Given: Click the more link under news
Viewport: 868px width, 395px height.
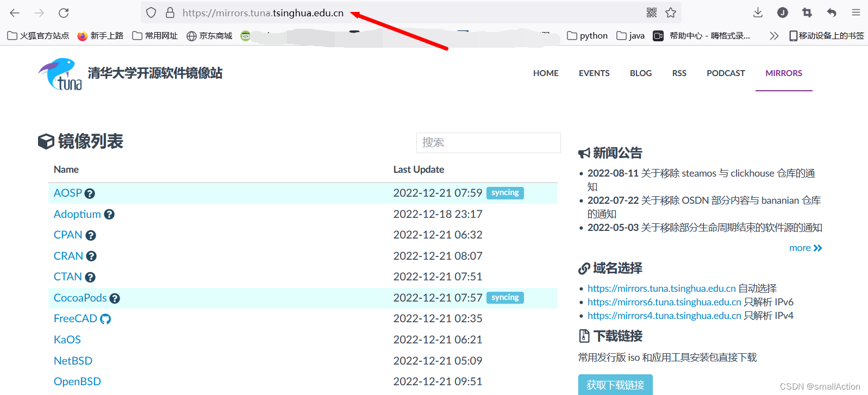Looking at the screenshot, I should [x=805, y=248].
